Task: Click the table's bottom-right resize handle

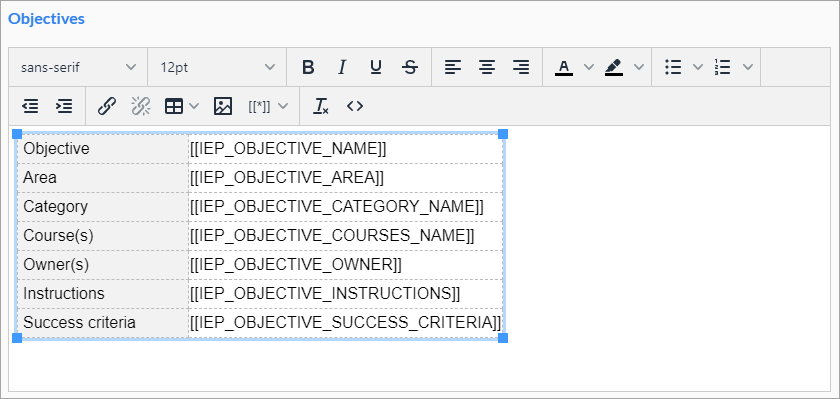Action: pyautogui.click(x=503, y=338)
